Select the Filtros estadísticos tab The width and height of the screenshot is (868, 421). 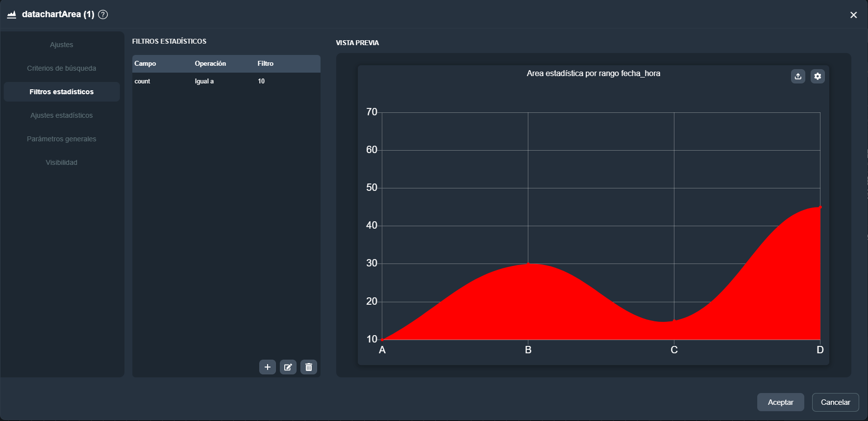point(62,92)
